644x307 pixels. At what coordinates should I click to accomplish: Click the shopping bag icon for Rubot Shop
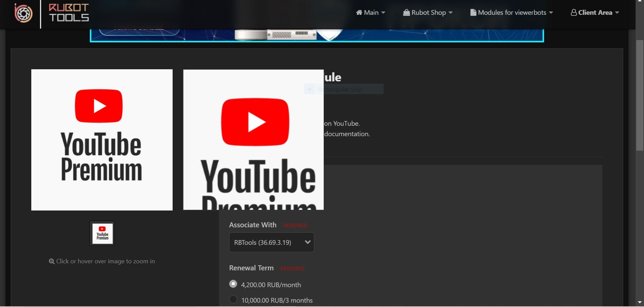pos(406,12)
